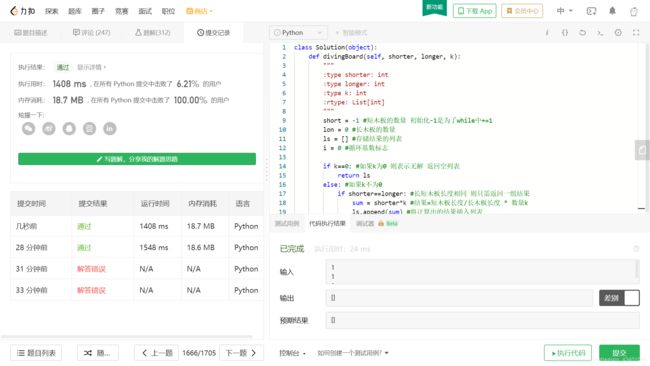650x366 pixels.
Task: Click the 18.6 MB memory cell
Action: point(201,247)
